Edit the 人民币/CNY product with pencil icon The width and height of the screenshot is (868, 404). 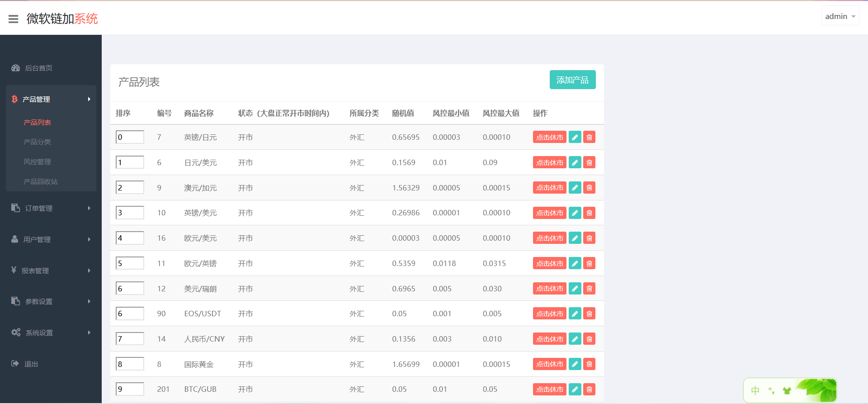pyautogui.click(x=575, y=339)
